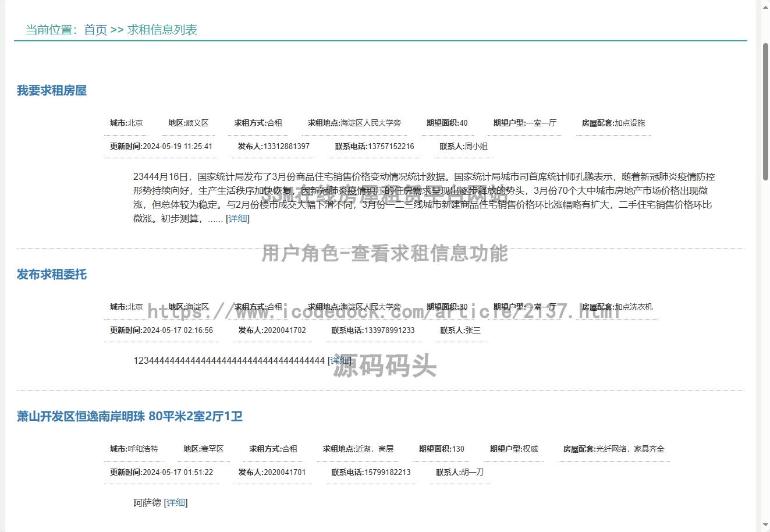Select 联系人:胡一刀 field
The height and width of the screenshot is (532, 770).
(460, 473)
